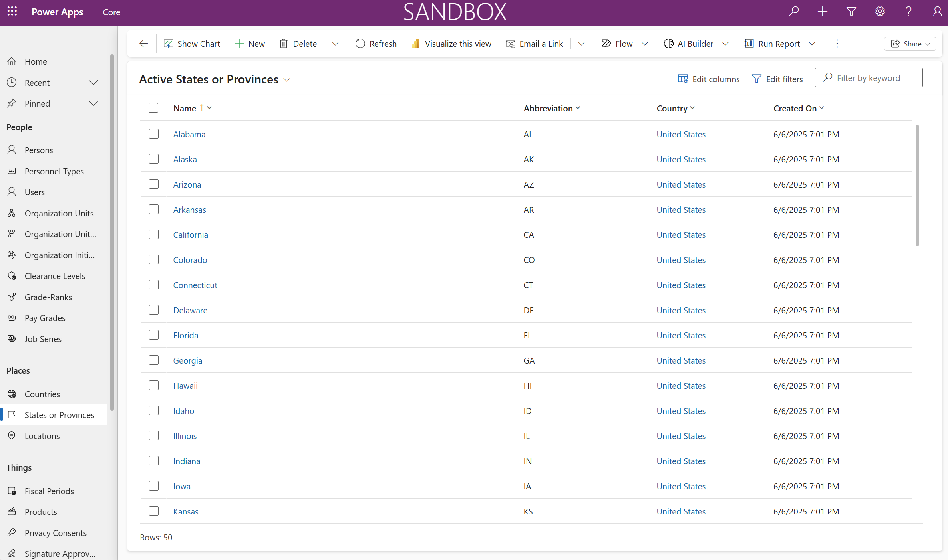Select the Florida row checkbox
The width and height of the screenshot is (948, 560).
coord(154,335)
